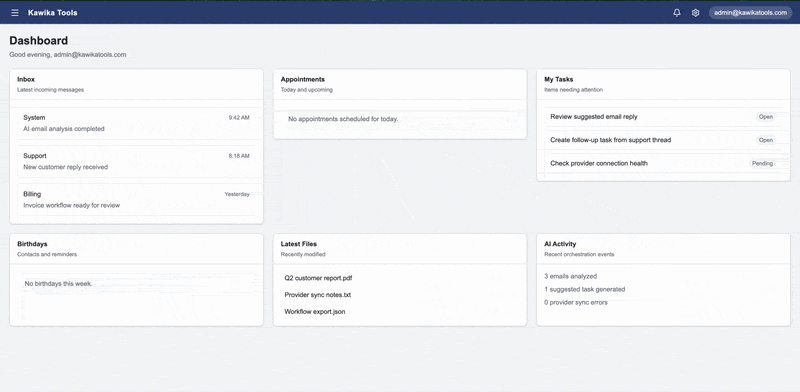
Task: Click 'Recent orchestration events' subtitle
Action: coord(579,254)
